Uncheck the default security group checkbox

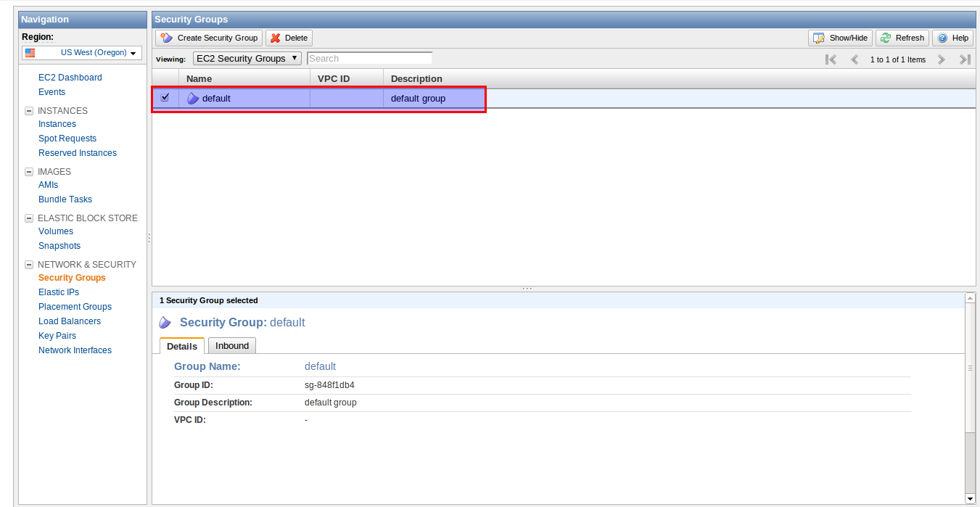pyautogui.click(x=165, y=97)
